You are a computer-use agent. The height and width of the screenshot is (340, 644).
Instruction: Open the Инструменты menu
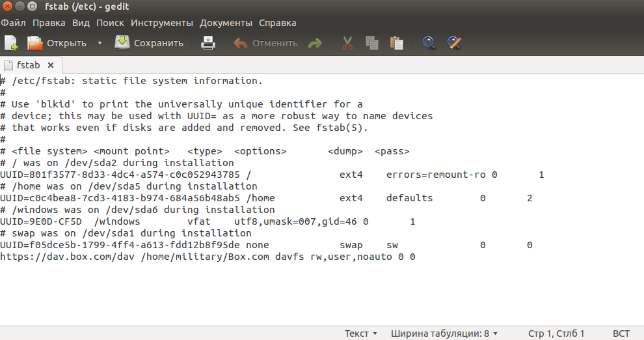(x=161, y=23)
